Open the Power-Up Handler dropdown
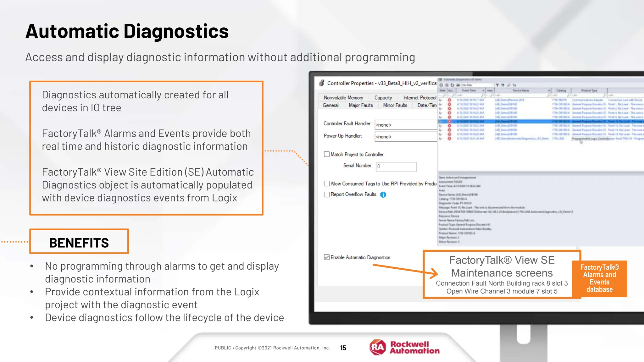 tap(406, 137)
